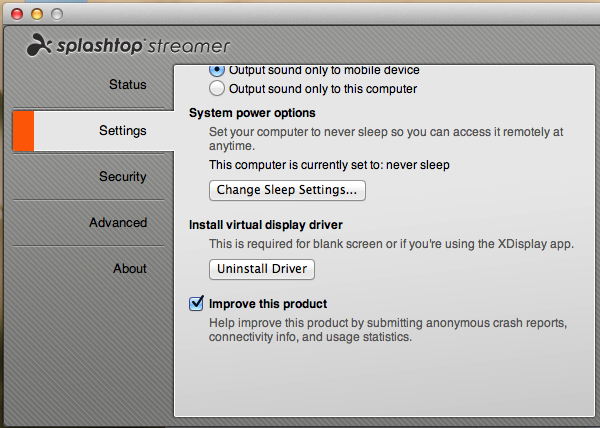
Task: Click 'Install virtual display driver' heading
Action: [x=266, y=225]
